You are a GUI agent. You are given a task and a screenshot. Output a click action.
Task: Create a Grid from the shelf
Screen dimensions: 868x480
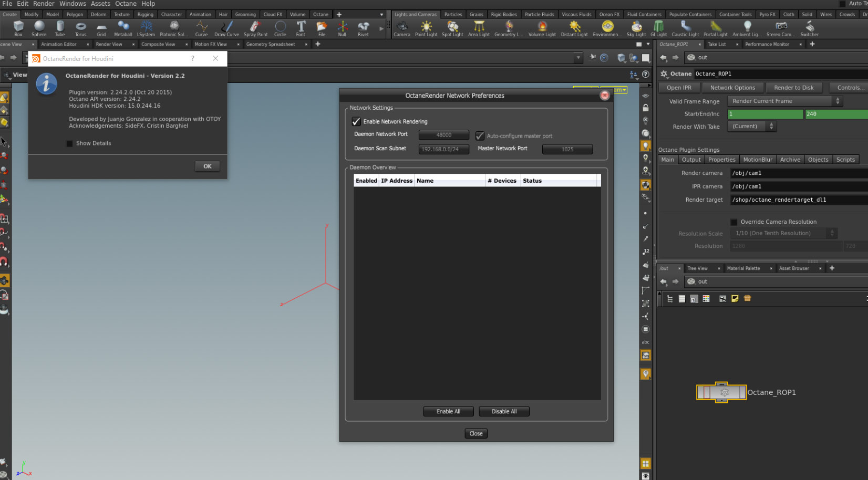click(x=101, y=28)
